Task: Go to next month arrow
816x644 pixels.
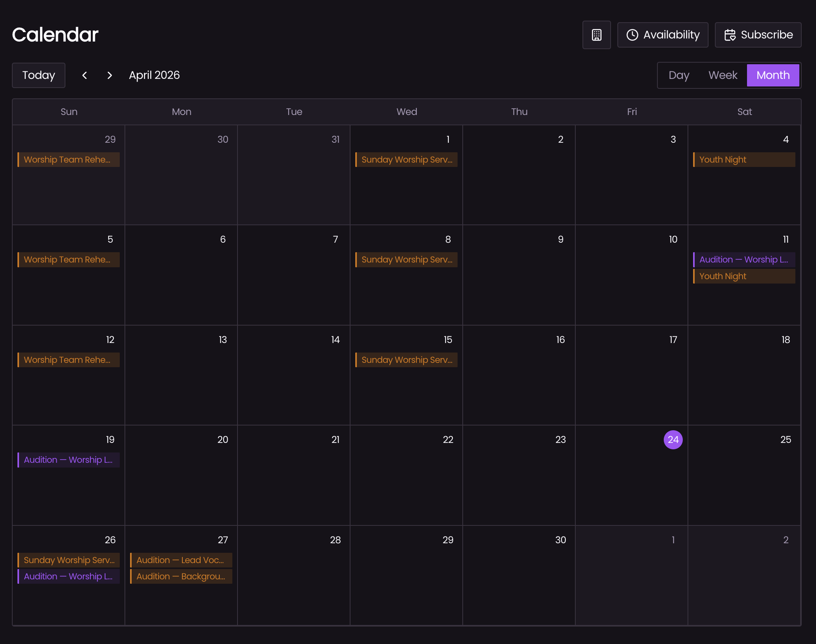Action: point(110,75)
